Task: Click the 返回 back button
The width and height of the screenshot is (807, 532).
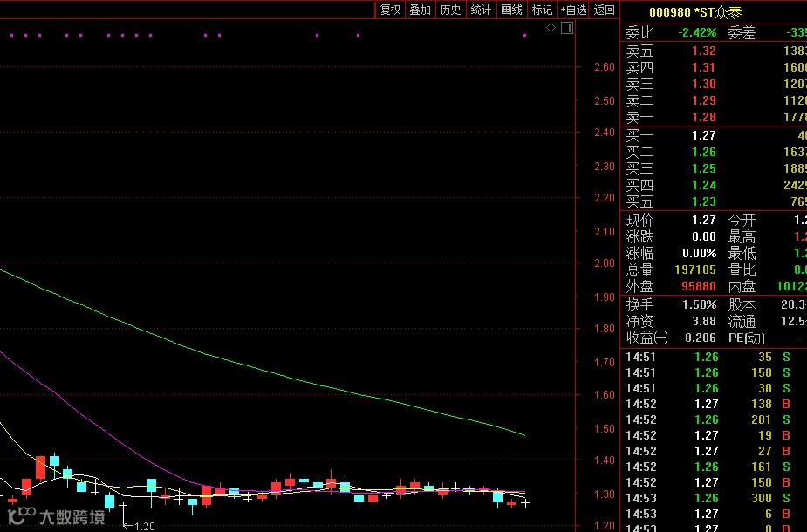Action: (x=605, y=10)
